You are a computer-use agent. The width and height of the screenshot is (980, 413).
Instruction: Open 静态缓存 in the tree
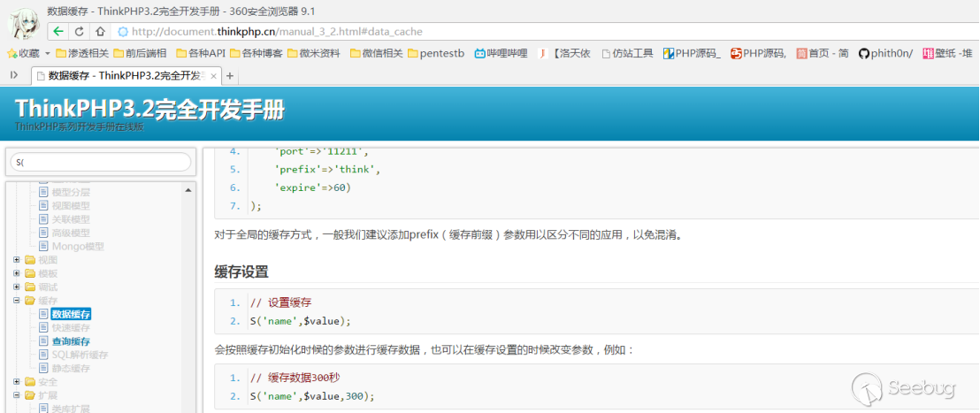[71, 369]
